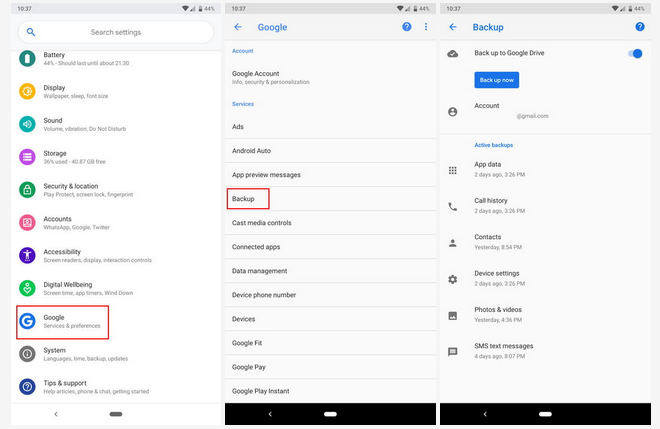
Task: Tap the Tips & support question icon
Action: tap(27, 386)
